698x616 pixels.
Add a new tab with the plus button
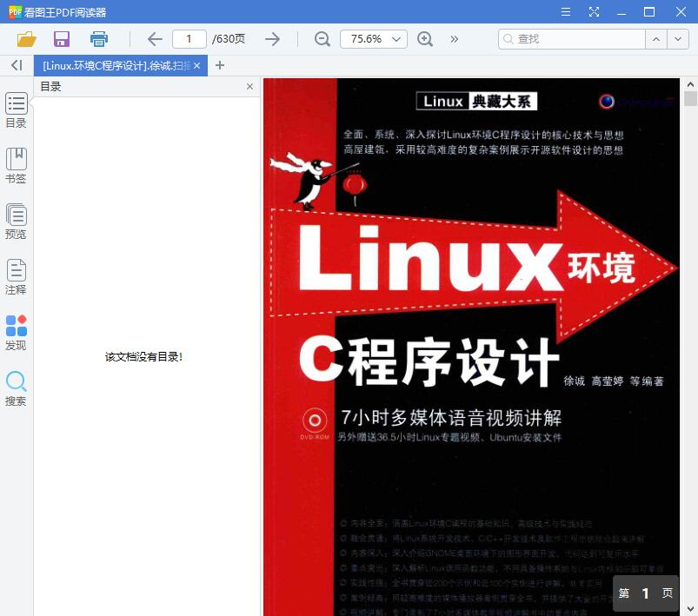click(x=219, y=65)
